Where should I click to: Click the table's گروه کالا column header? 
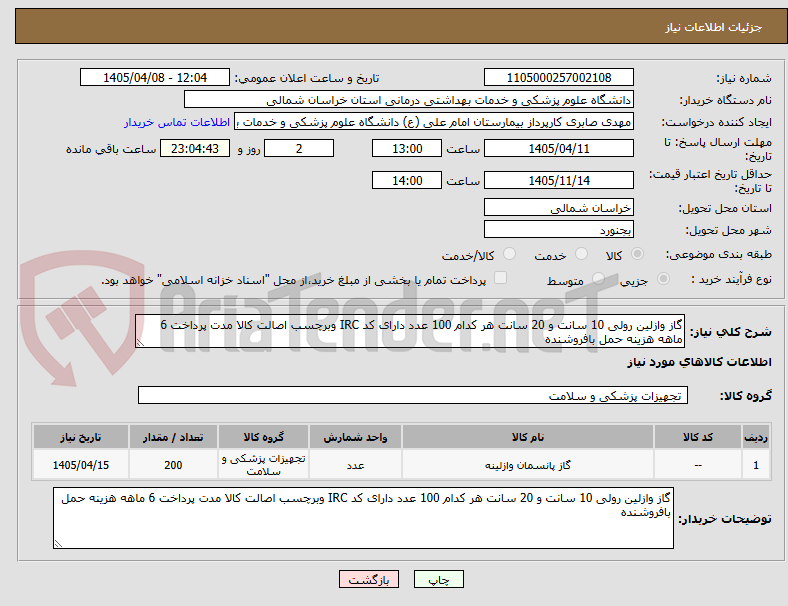[263, 437]
